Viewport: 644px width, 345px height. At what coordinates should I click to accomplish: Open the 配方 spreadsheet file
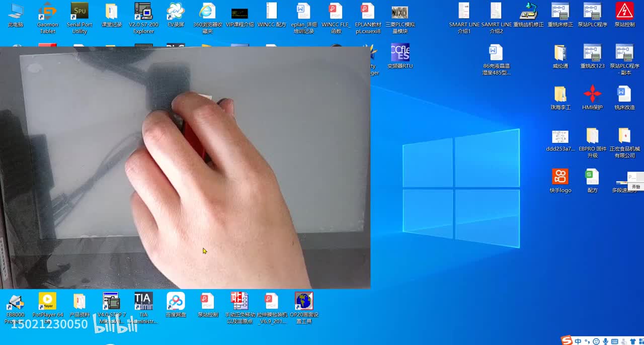tap(592, 181)
